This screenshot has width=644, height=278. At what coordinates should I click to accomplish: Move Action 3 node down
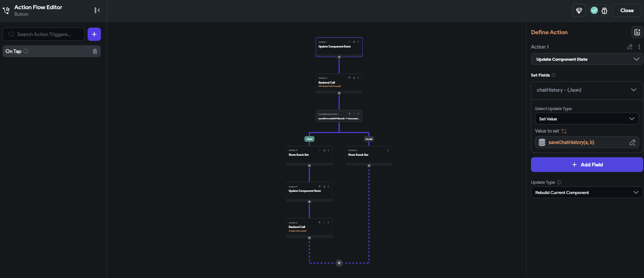pyautogui.click(x=324, y=150)
